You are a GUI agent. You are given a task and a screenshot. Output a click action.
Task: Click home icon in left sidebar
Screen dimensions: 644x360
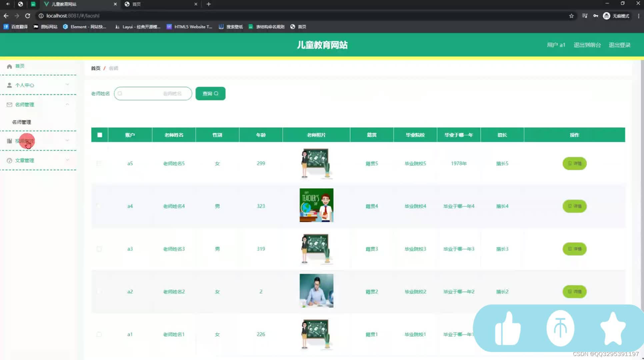click(9, 66)
